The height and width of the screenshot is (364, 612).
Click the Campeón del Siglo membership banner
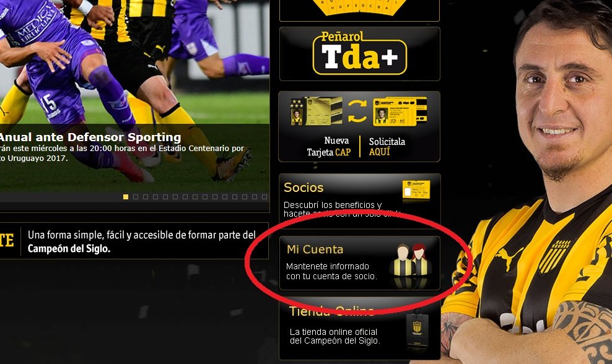click(134, 241)
